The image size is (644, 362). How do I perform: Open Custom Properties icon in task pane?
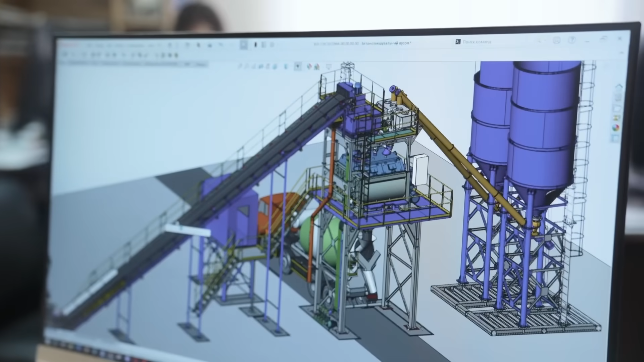615,138
